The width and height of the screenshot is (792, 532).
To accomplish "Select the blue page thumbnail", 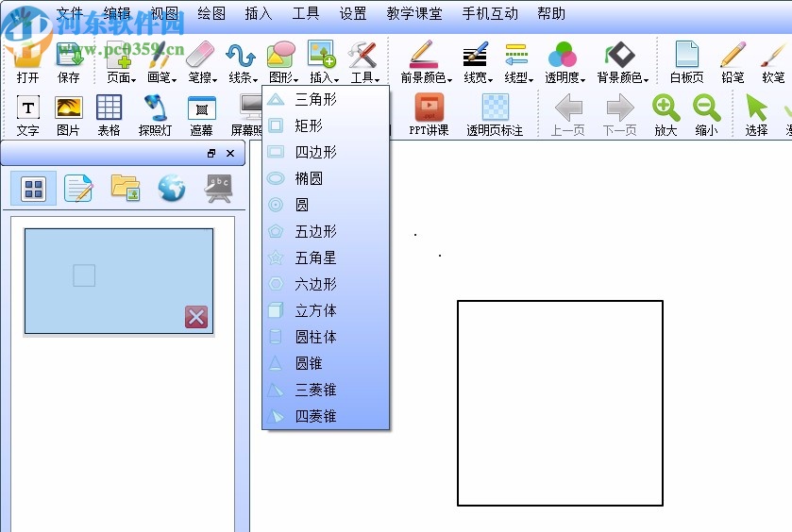I will pos(119,282).
